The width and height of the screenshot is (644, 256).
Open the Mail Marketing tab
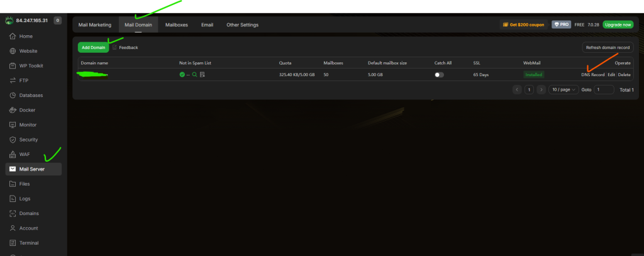click(95, 25)
